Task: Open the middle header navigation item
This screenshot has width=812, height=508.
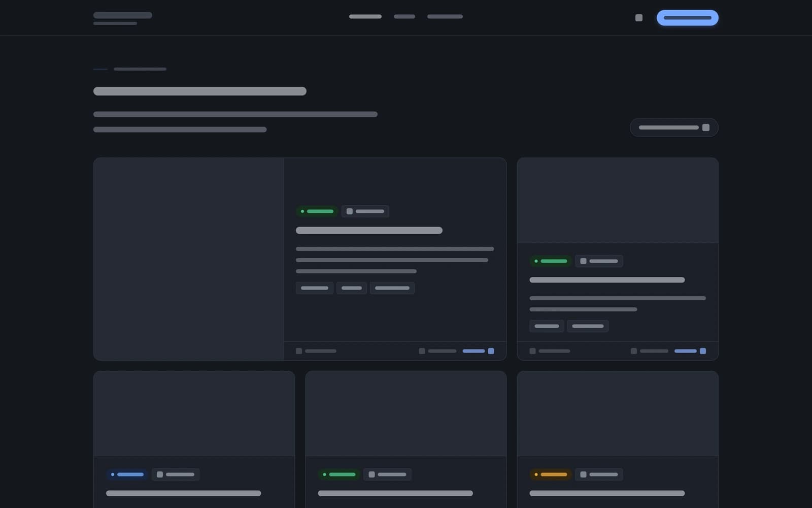Action: 404,17
